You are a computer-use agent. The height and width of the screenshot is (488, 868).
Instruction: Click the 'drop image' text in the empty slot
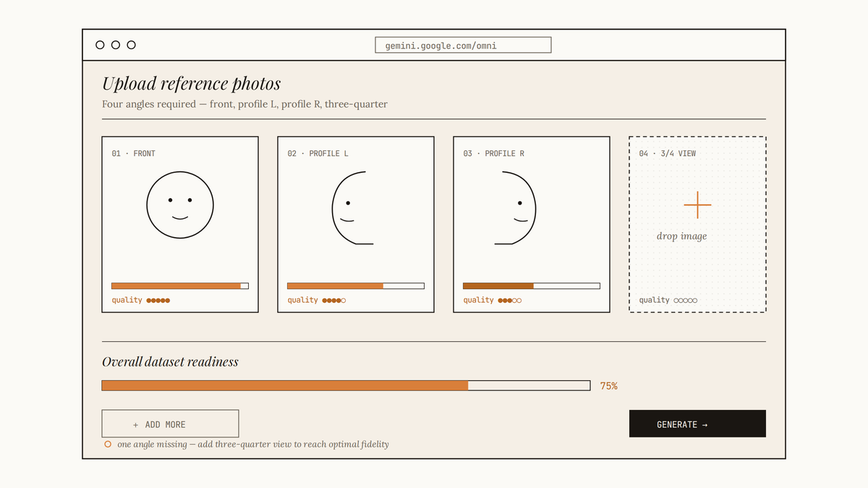[682, 236]
